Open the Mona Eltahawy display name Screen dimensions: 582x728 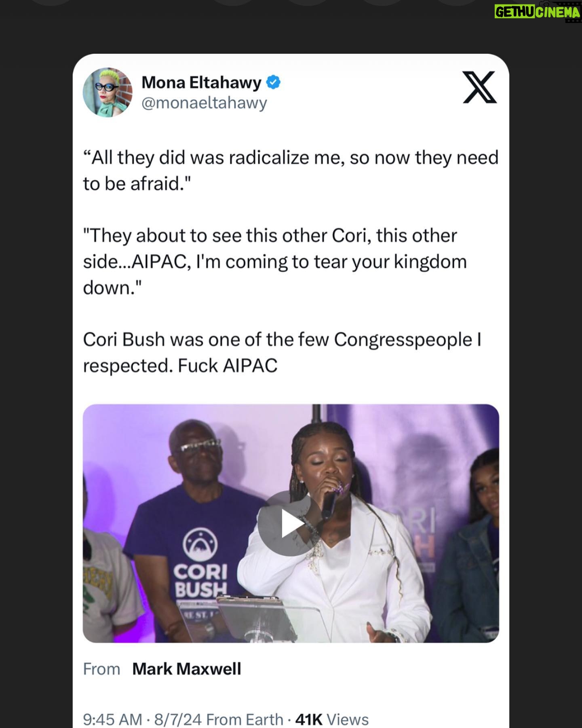pos(201,83)
